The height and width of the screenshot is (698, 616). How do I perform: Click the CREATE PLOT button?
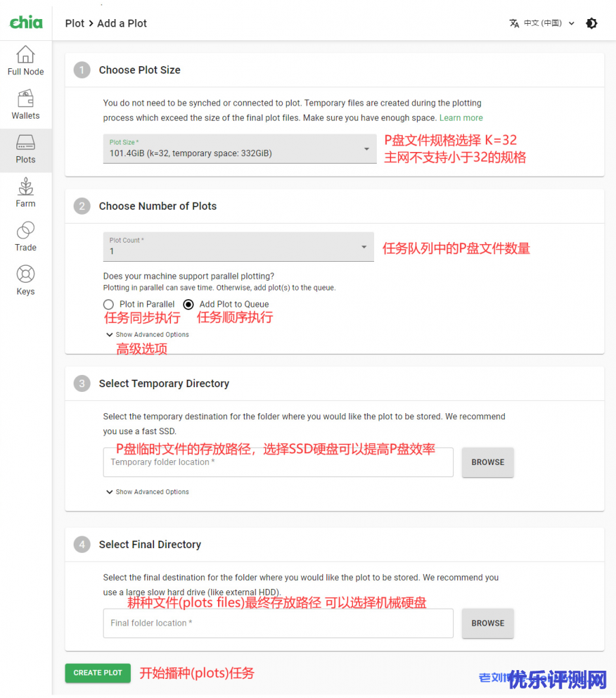click(x=98, y=673)
